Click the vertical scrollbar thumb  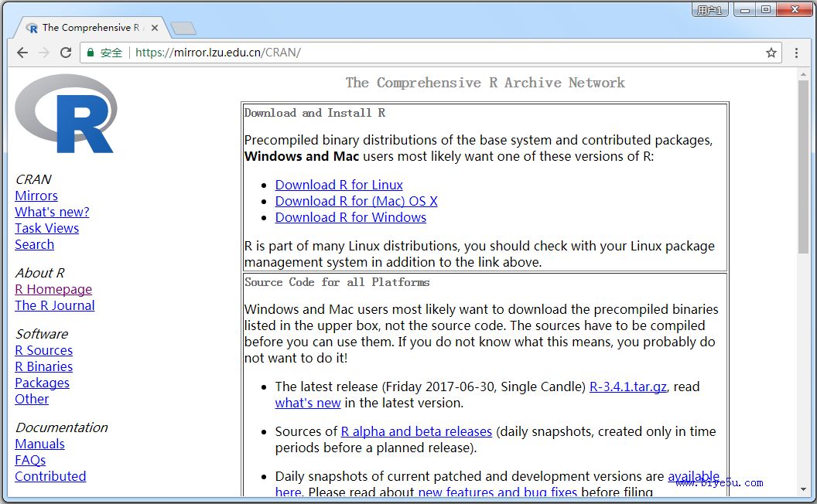point(803,167)
